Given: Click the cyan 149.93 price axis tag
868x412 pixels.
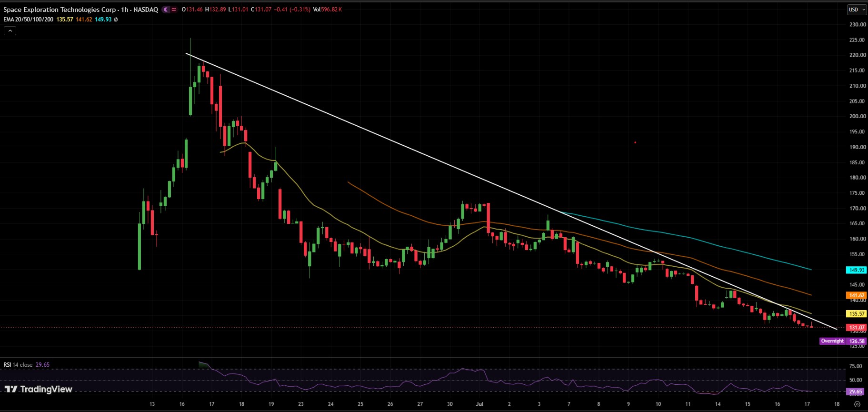Looking at the screenshot, I should 857,270.
